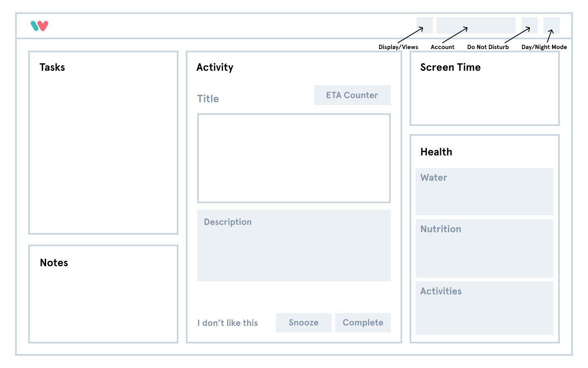Click the W heart logo in header
This screenshot has width=588, height=368.
tap(40, 26)
